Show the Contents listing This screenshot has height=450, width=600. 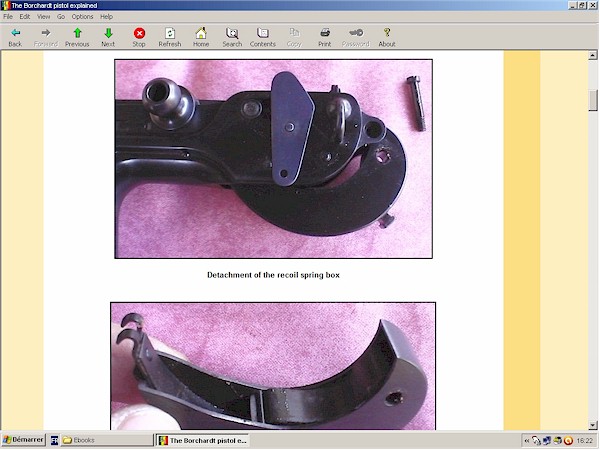point(263,37)
